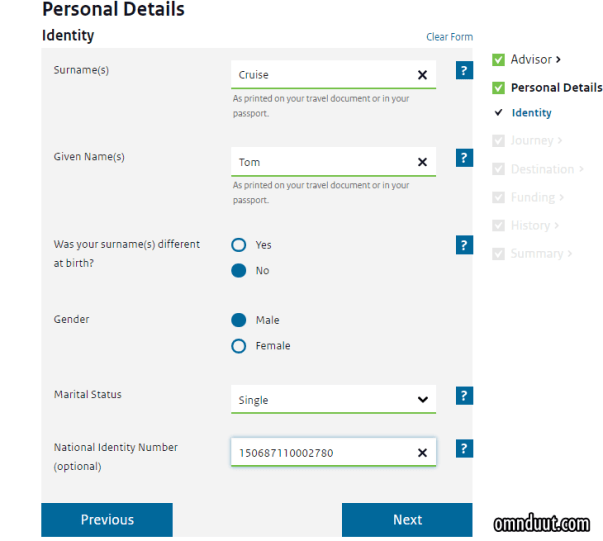The height and width of the screenshot is (541, 603).
Task: Show help for surname at birth question
Action: coord(464,245)
